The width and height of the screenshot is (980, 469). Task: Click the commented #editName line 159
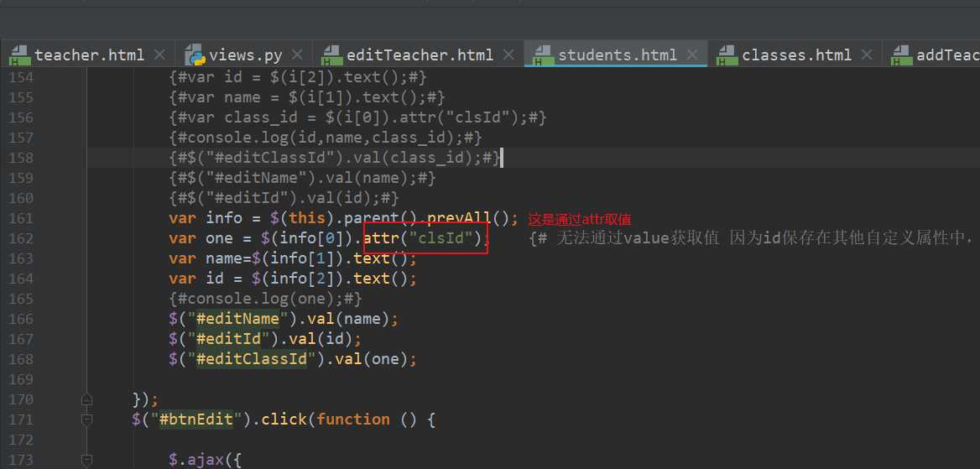pos(302,178)
